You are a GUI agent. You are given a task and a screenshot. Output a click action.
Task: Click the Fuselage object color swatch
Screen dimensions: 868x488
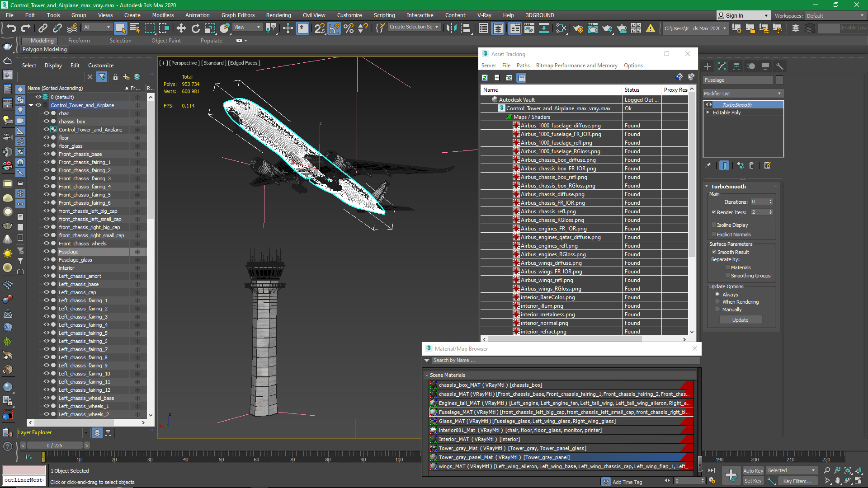(x=779, y=80)
